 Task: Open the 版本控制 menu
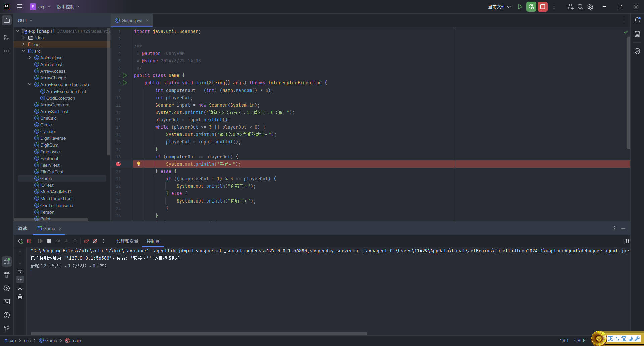pos(68,7)
